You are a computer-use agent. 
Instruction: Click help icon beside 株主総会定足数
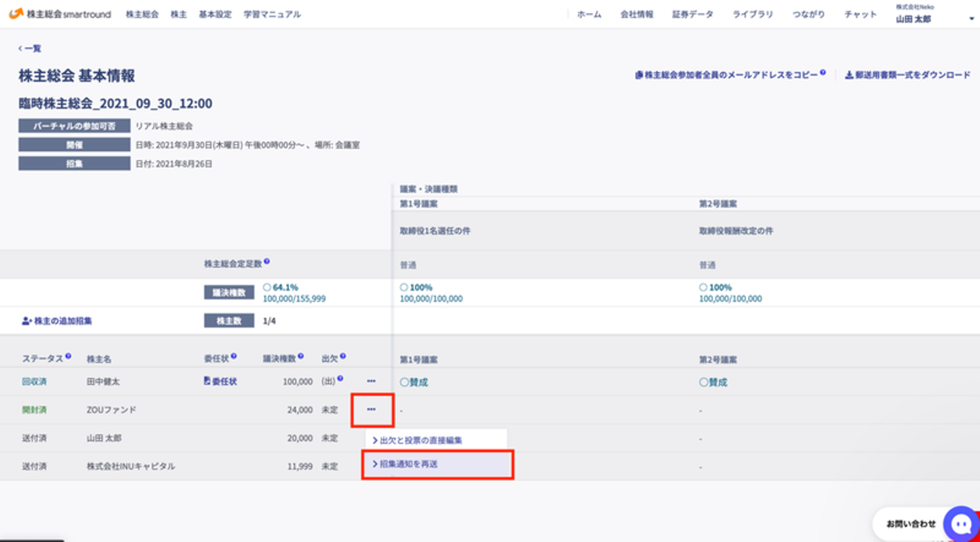coord(267,261)
